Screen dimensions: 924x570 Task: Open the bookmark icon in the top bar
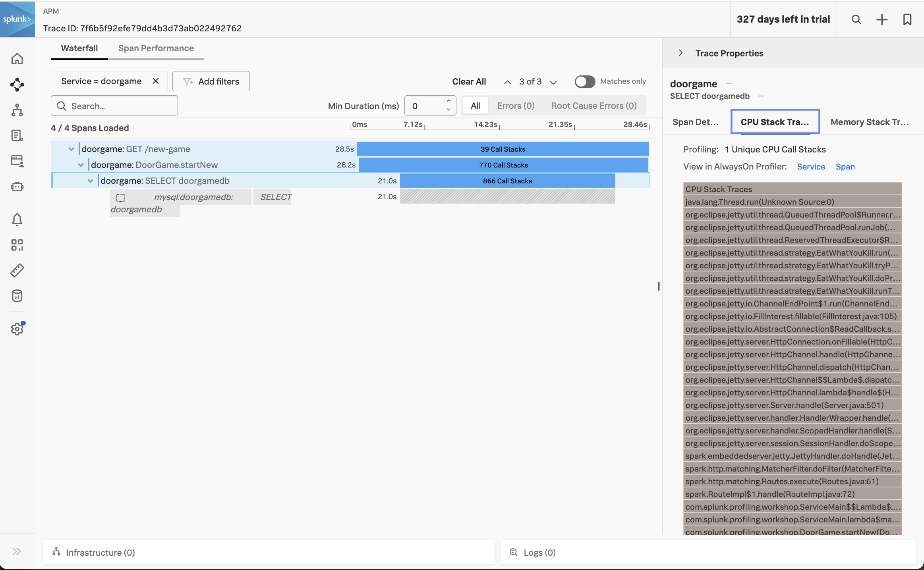[907, 19]
